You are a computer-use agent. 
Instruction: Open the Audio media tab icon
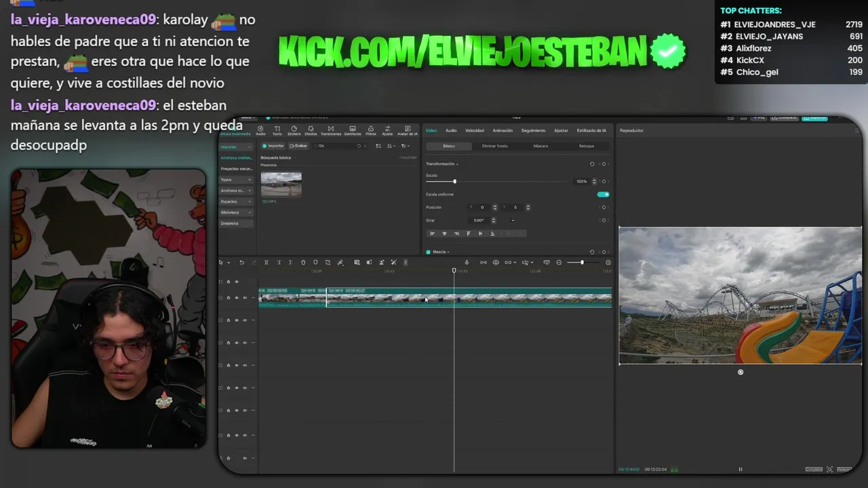coord(260,130)
